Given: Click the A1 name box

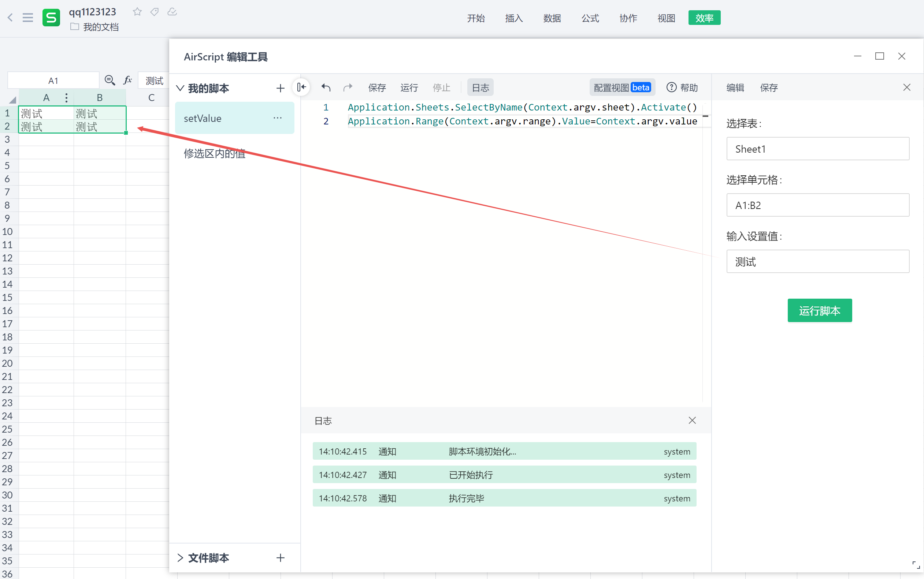Looking at the screenshot, I should tap(53, 81).
